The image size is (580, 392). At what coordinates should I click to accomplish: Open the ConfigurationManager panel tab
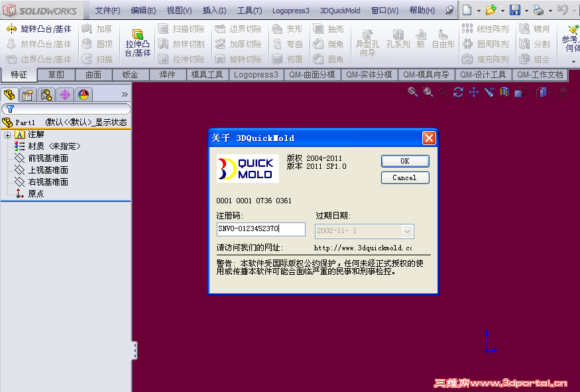pos(46,95)
